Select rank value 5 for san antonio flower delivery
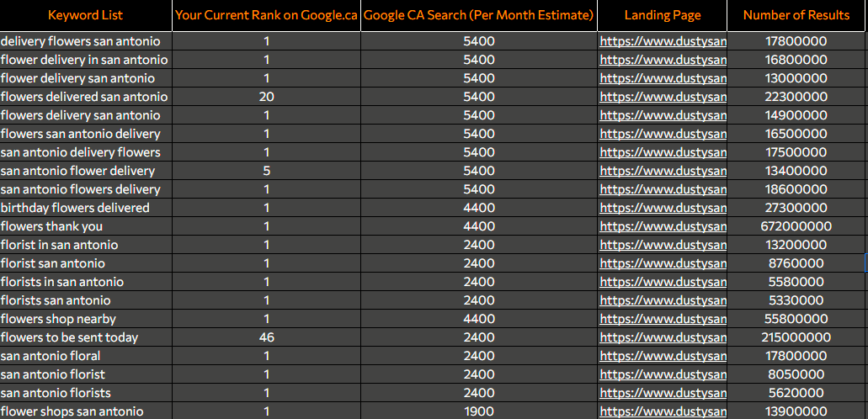The image size is (868, 419). [x=267, y=171]
